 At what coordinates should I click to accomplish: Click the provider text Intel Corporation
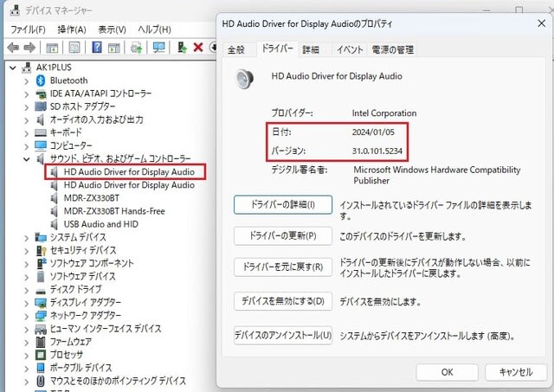pos(384,113)
